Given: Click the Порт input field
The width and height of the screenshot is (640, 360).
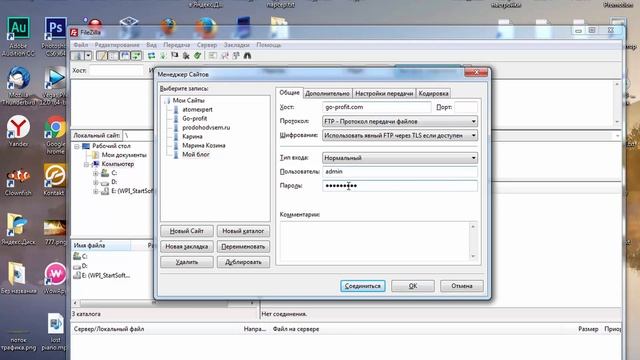Looking at the screenshot, I should pyautogui.click(x=466, y=107).
